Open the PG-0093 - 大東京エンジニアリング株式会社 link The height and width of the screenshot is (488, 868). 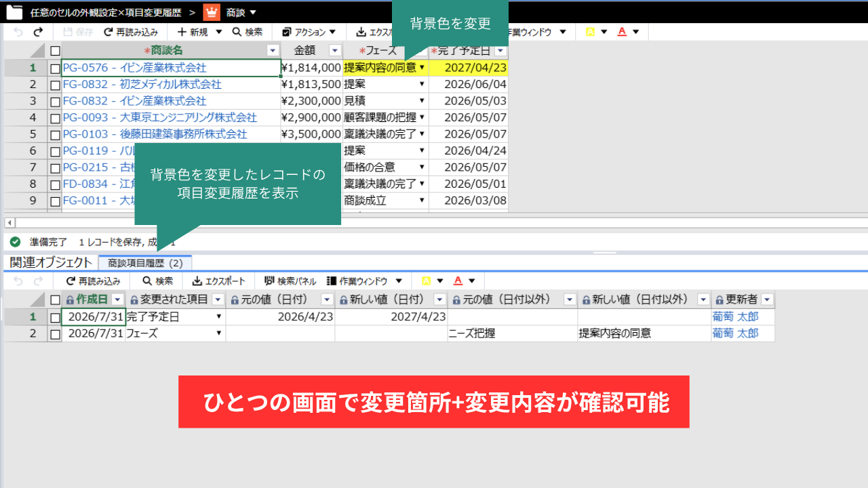coord(159,118)
